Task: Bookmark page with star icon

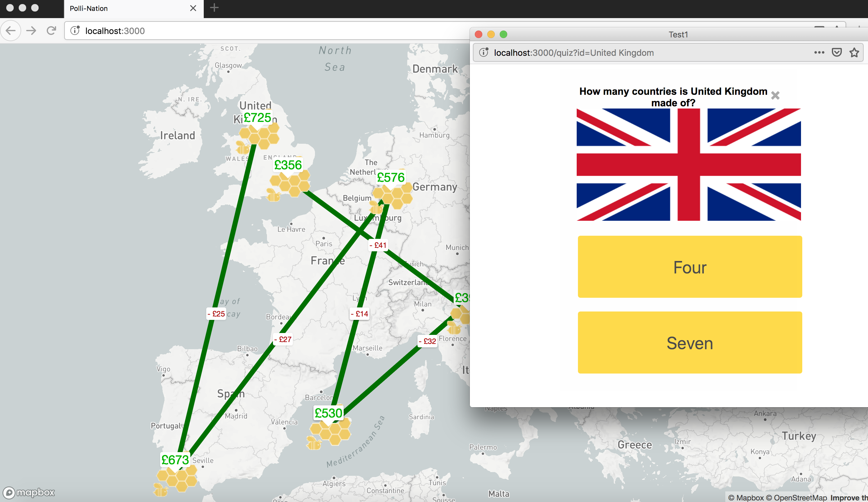Action: pos(854,53)
